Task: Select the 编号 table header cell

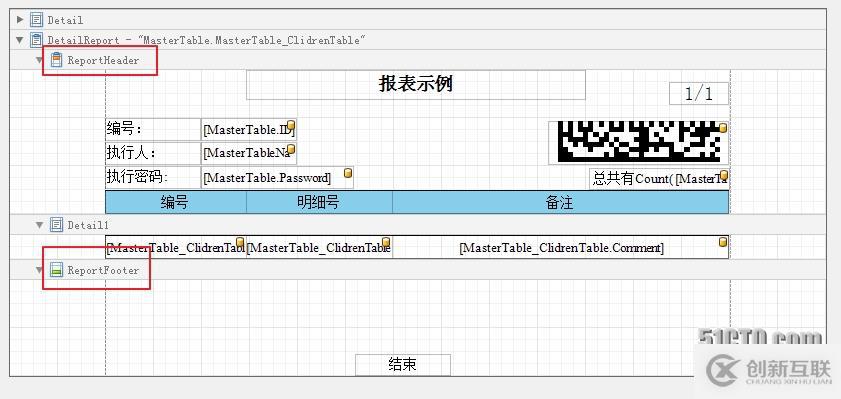Action: coord(176,202)
